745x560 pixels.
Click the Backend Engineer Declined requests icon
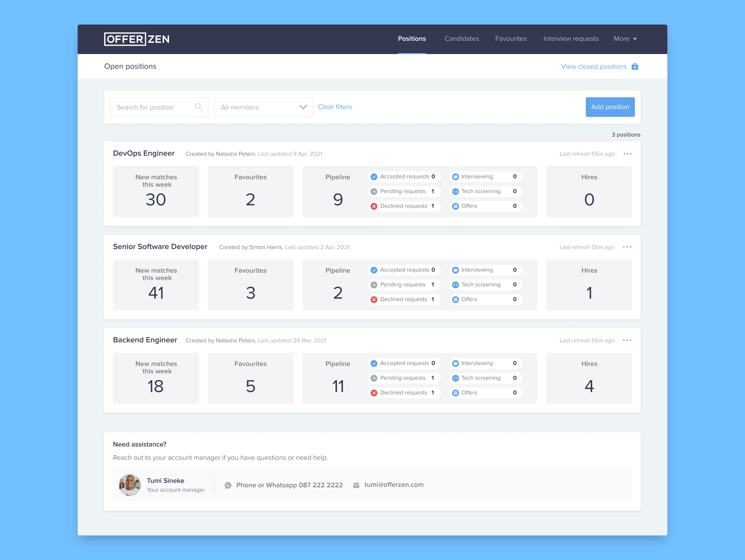pos(374,393)
